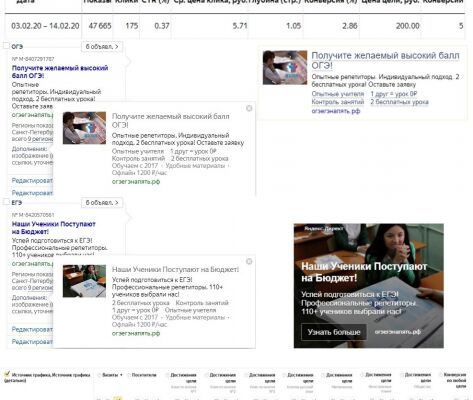Click 2 бесплатных урока sitelink in right preview
Viewport: 473px width, 400px height.
tap(399, 102)
